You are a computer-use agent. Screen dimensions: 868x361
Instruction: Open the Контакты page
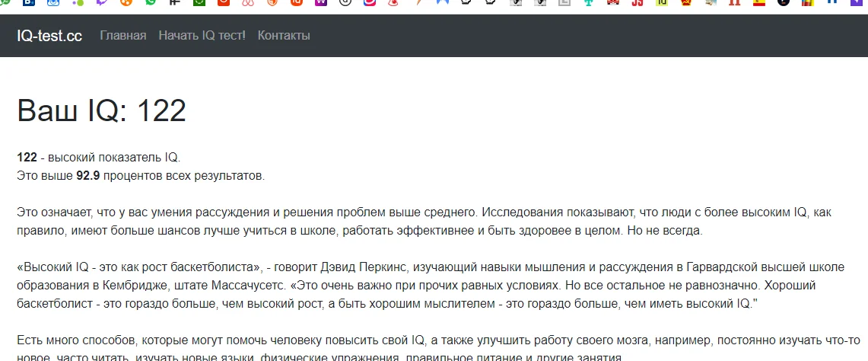tap(284, 36)
